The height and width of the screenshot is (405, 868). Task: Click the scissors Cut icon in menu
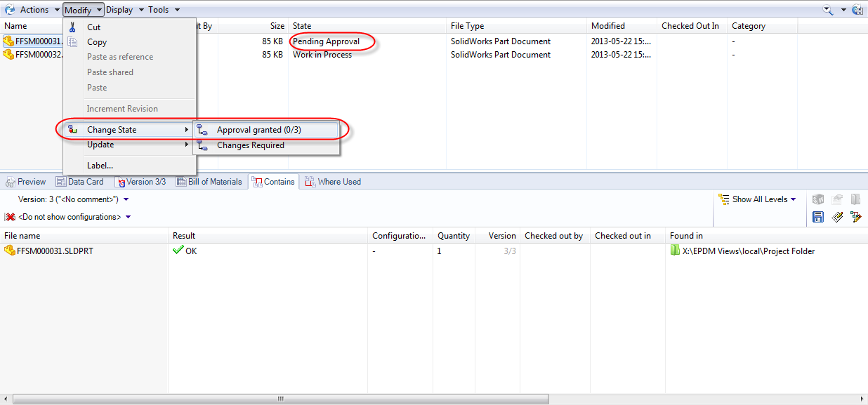pyautogui.click(x=72, y=27)
